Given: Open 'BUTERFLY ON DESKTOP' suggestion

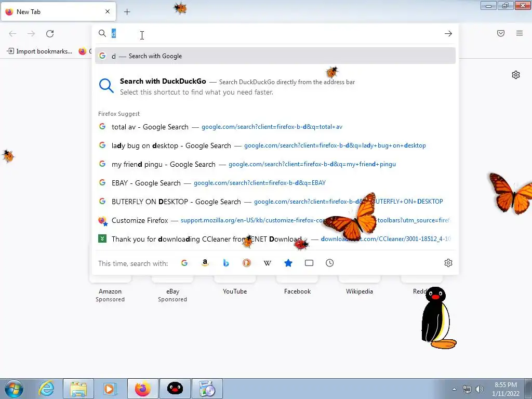Looking at the screenshot, I should pyautogui.click(x=275, y=202).
